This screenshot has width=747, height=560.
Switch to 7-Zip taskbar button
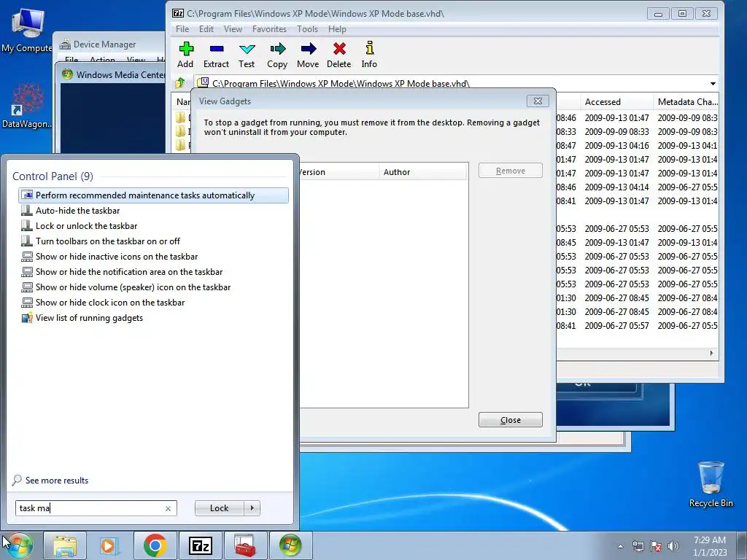click(200, 545)
